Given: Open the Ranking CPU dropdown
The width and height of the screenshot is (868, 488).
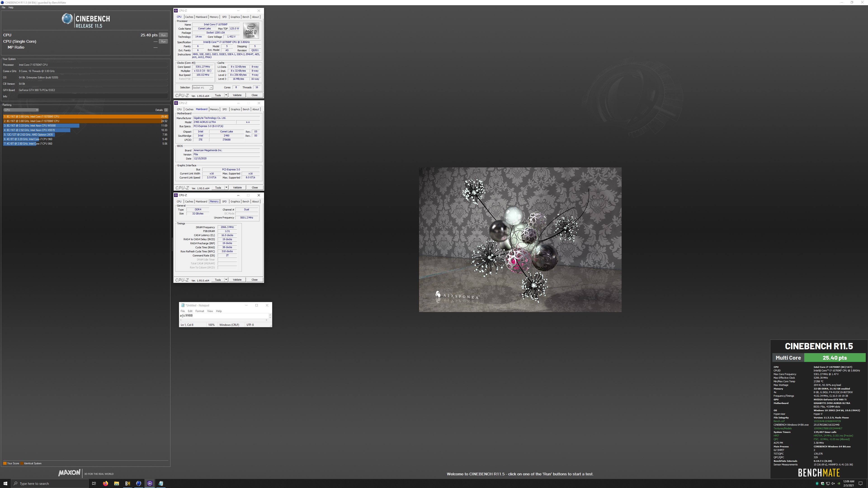Looking at the screenshot, I should click(21, 110).
